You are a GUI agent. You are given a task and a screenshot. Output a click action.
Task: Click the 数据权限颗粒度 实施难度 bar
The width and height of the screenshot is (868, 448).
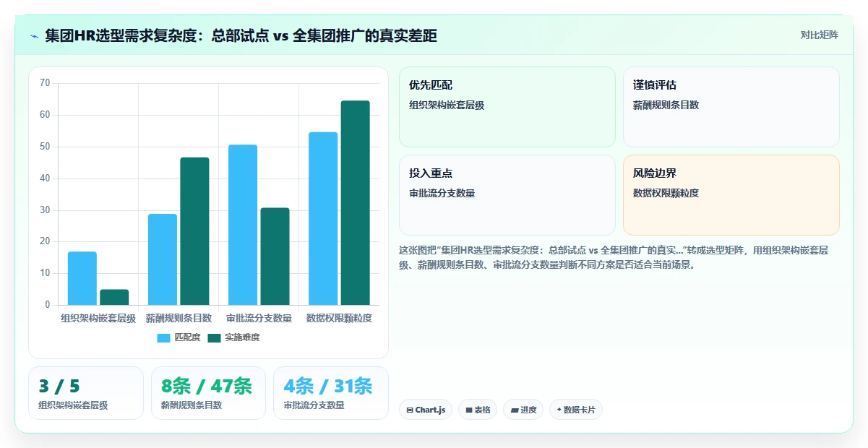[355, 203]
